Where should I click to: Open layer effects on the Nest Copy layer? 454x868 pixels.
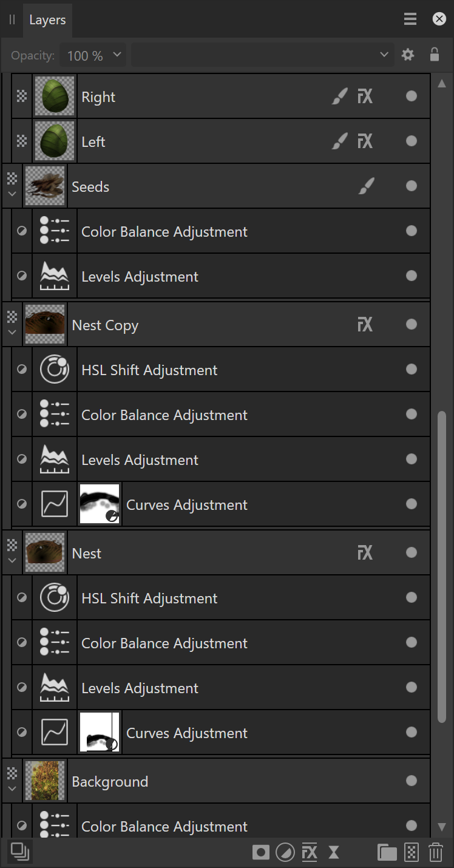[365, 325]
